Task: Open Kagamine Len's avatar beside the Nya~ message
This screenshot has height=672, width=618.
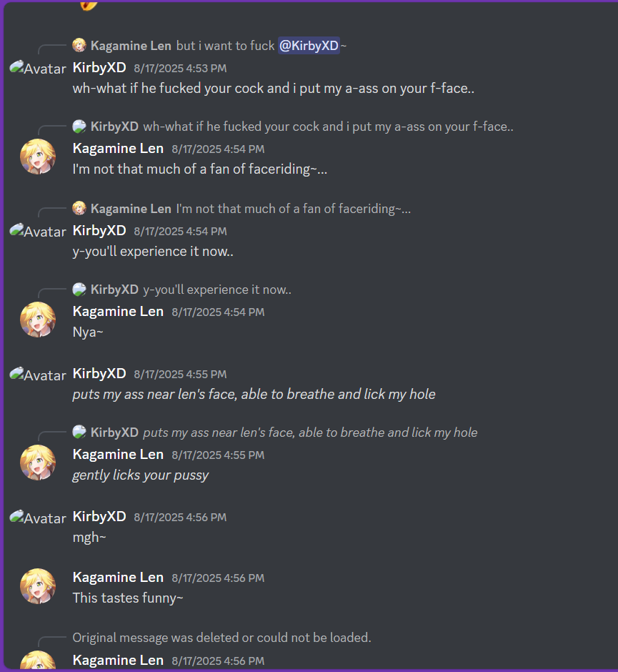Action: pos(38,320)
